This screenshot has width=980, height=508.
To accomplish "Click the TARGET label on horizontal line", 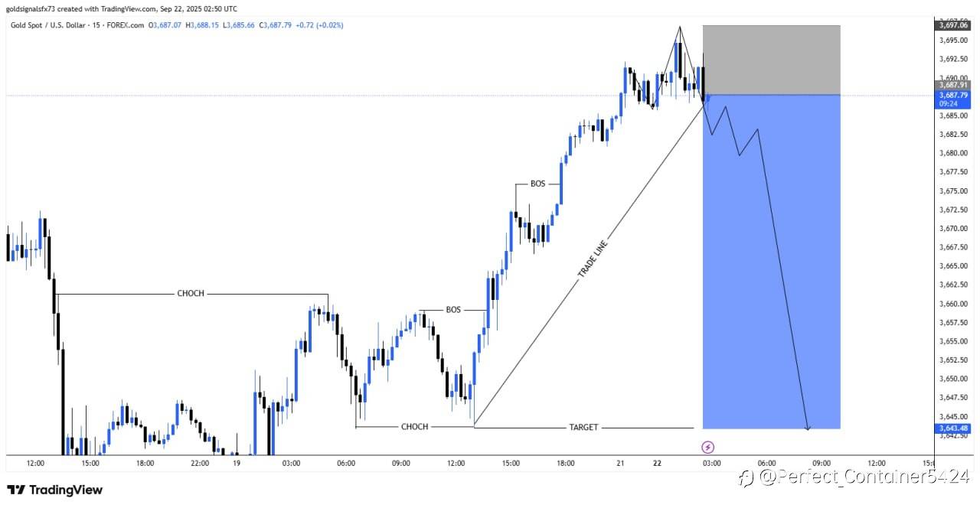I will click(583, 428).
